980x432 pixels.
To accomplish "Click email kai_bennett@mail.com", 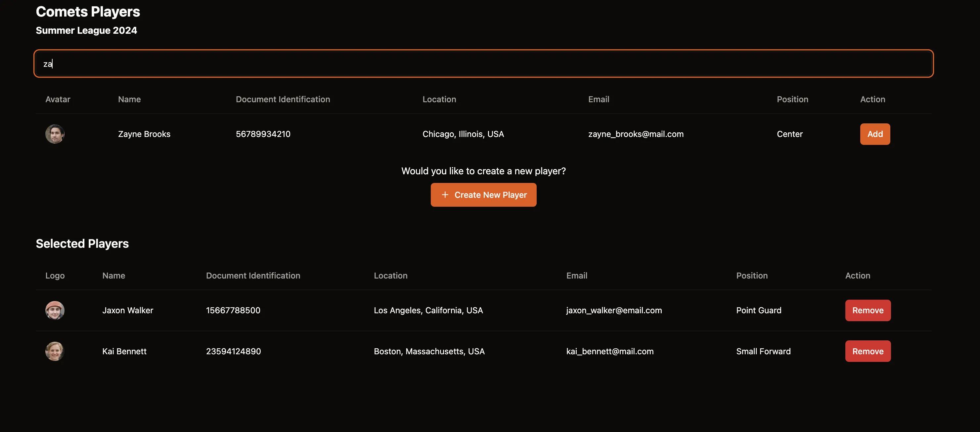I will 610,351.
